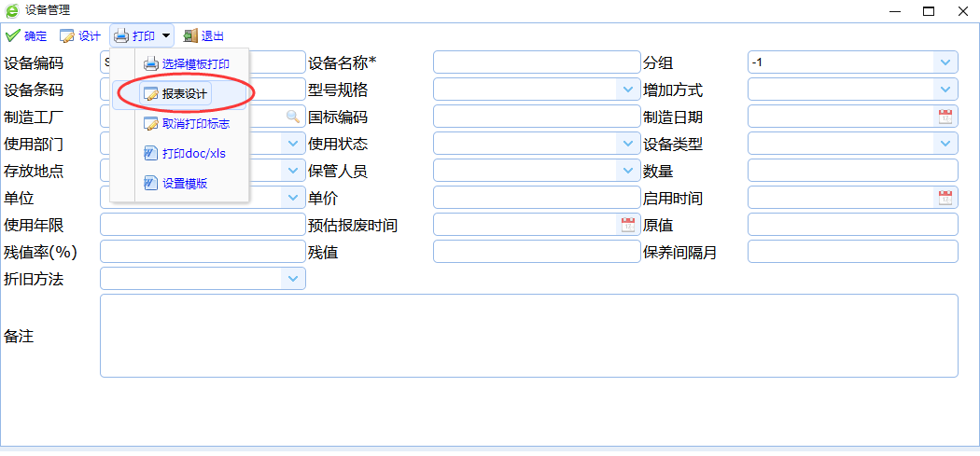
Task: Open the 预估报废时间 calendar icon
Action: 628,225
